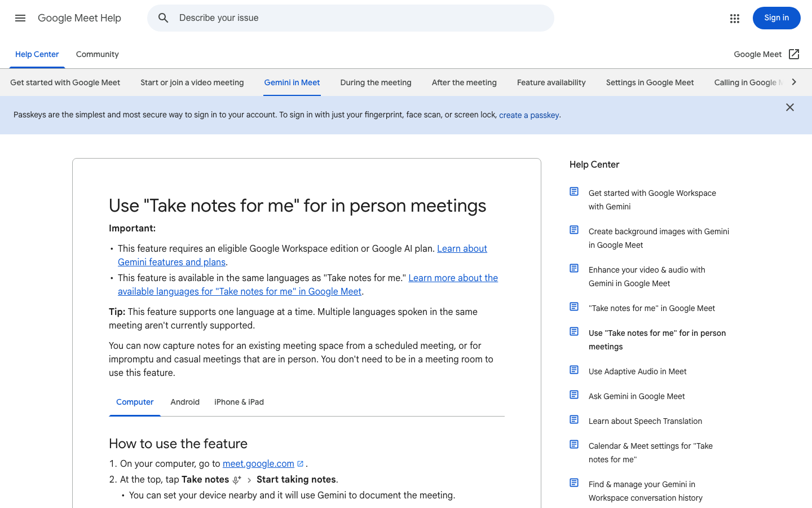The width and height of the screenshot is (812, 508).
Task: Select the Gemini in Meet topic
Action: (x=292, y=82)
